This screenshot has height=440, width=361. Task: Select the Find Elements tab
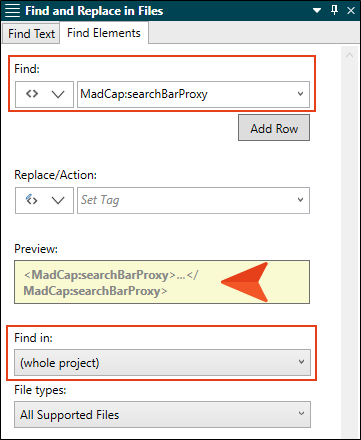coord(104,33)
